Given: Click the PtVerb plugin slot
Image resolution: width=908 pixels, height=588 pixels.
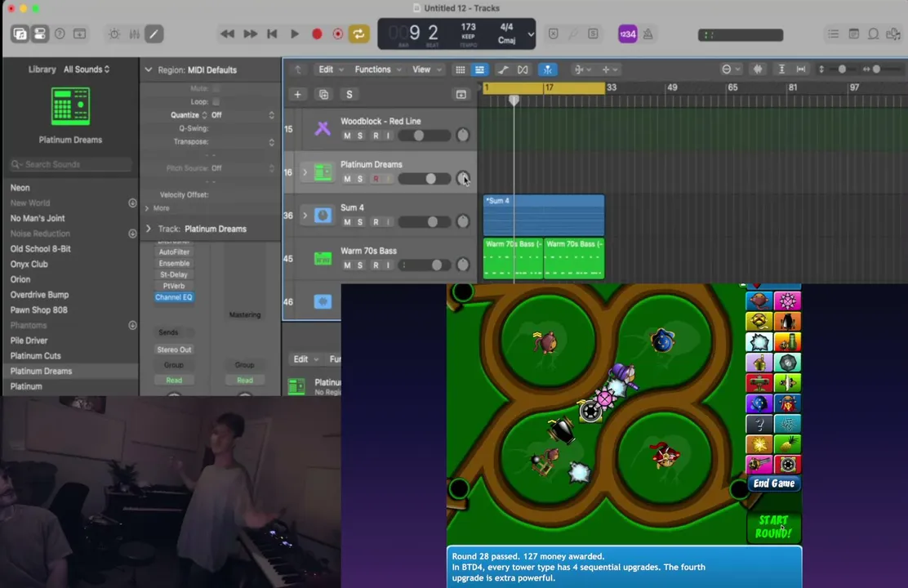Looking at the screenshot, I should (174, 286).
